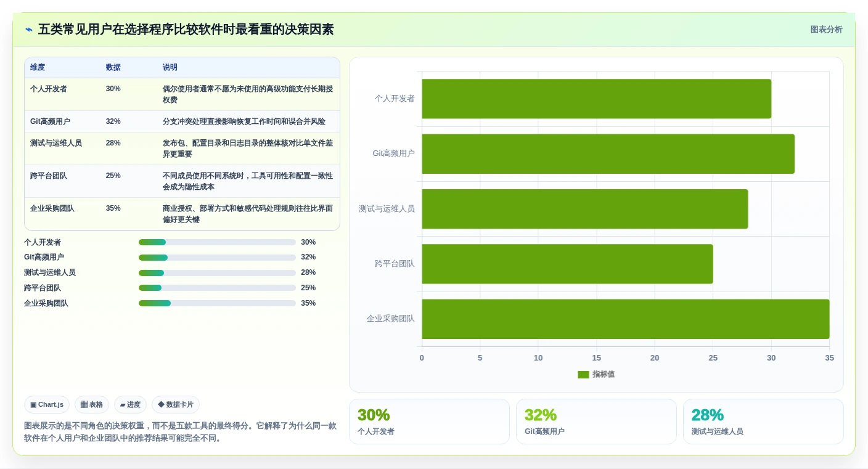This screenshot has width=868, height=469.
Task: Click the 25% cell in the table
Action: 113,176
